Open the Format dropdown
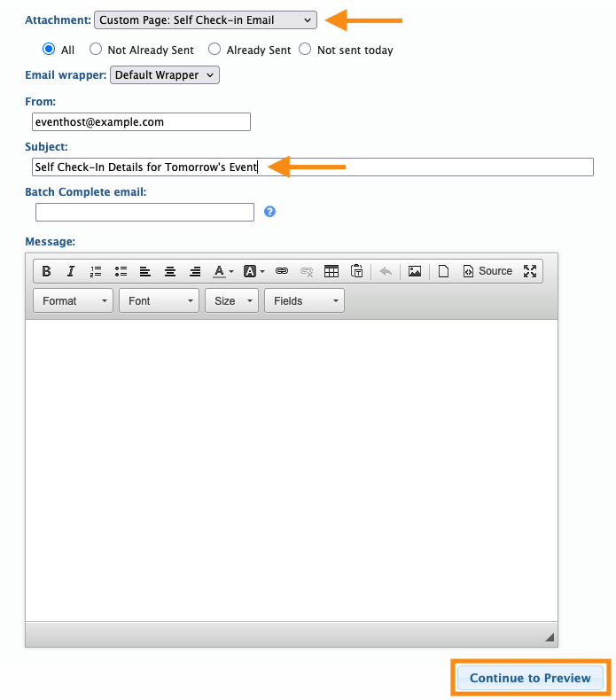The width and height of the screenshot is (616, 700). pos(74,301)
